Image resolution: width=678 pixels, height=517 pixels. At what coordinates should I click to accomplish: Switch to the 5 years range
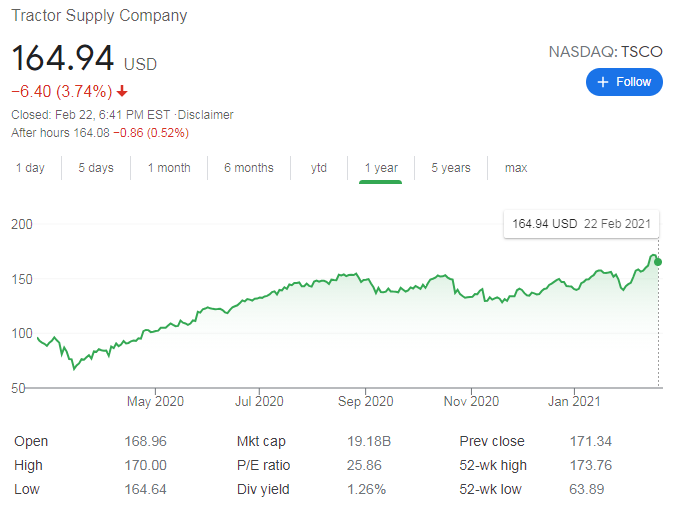451,168
